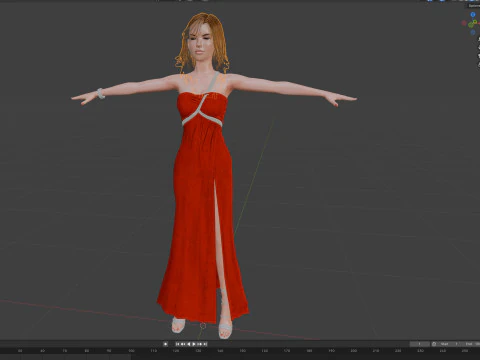Jump to the first frame of playback
480x360 pixels.
[178, 344]
